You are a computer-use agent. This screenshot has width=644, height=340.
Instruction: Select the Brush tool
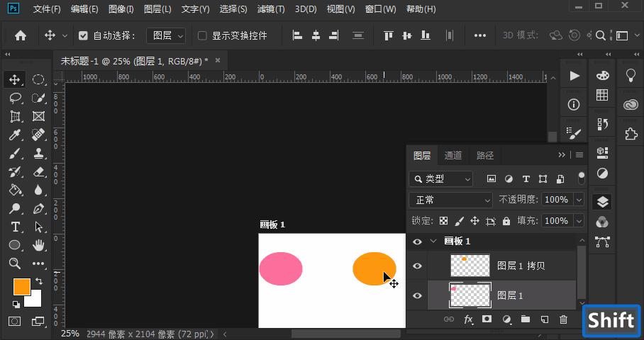tap(15, 154)
